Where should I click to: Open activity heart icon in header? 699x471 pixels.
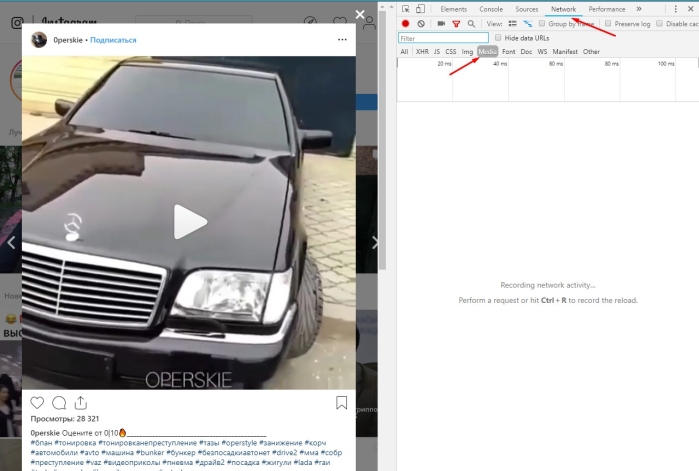coord(340,22)
